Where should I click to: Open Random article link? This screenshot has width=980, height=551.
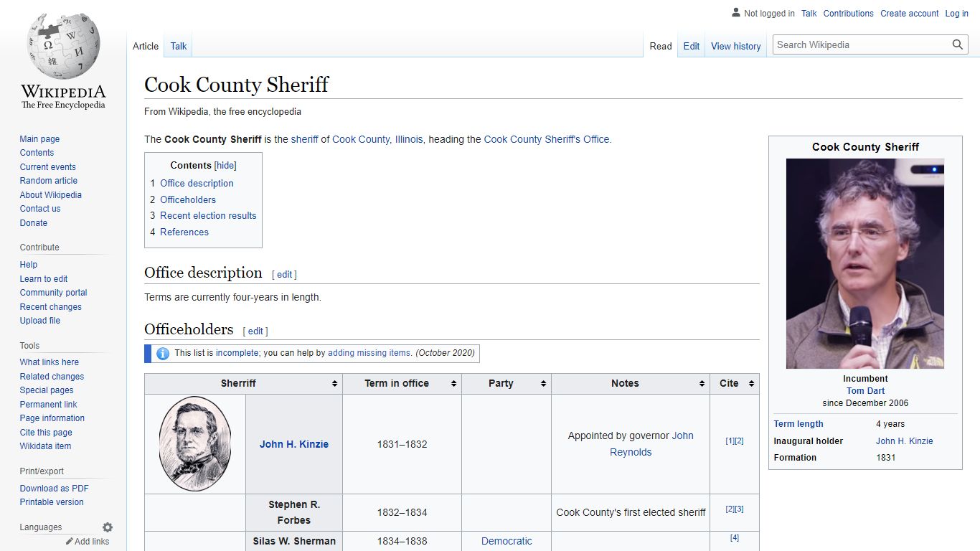point(48,181)
